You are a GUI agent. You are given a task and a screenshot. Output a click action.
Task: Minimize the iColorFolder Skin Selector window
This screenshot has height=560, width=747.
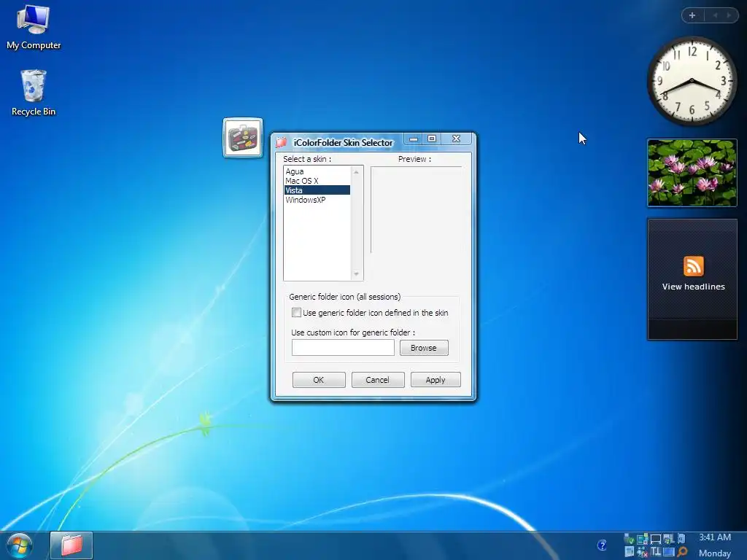point(414,139)
